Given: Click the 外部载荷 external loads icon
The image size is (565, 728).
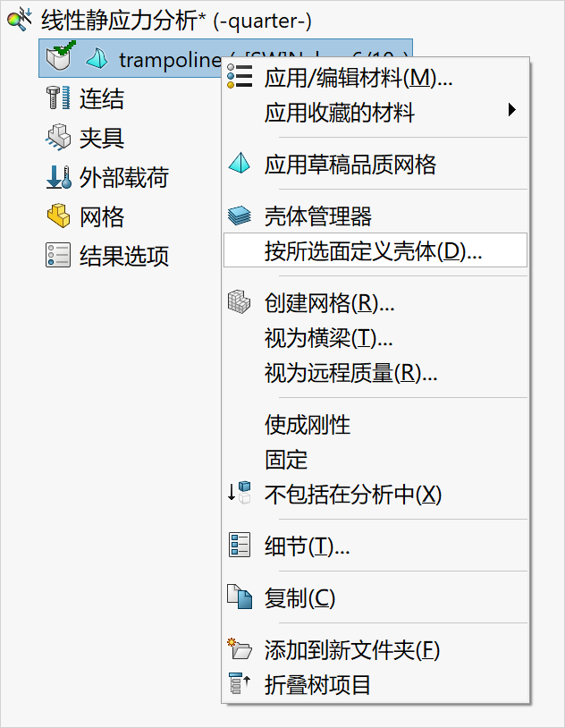Looking at the screenshot, I should [58, 177].
